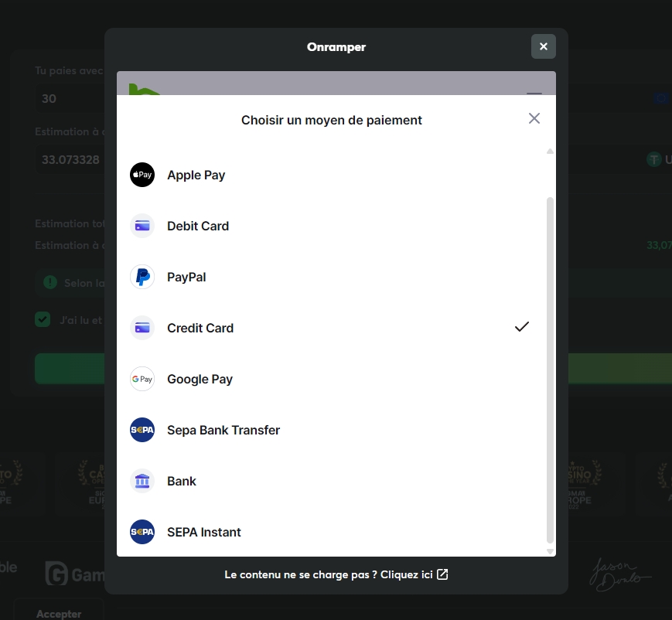Viewport: 672px width, 620px height.
Task: Select Sepa Bank Transfer payment method
Action: pos(223,430)
